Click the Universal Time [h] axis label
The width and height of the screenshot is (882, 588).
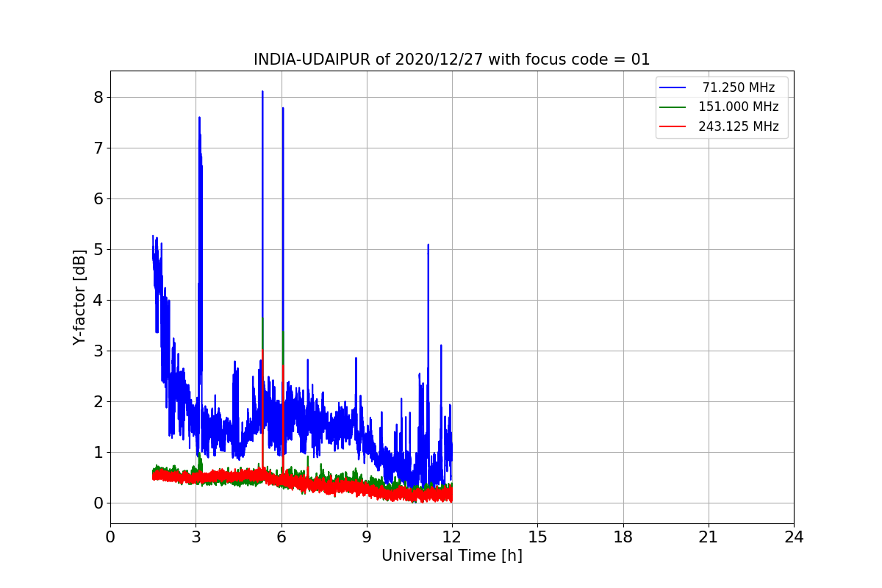click(452, 556)
